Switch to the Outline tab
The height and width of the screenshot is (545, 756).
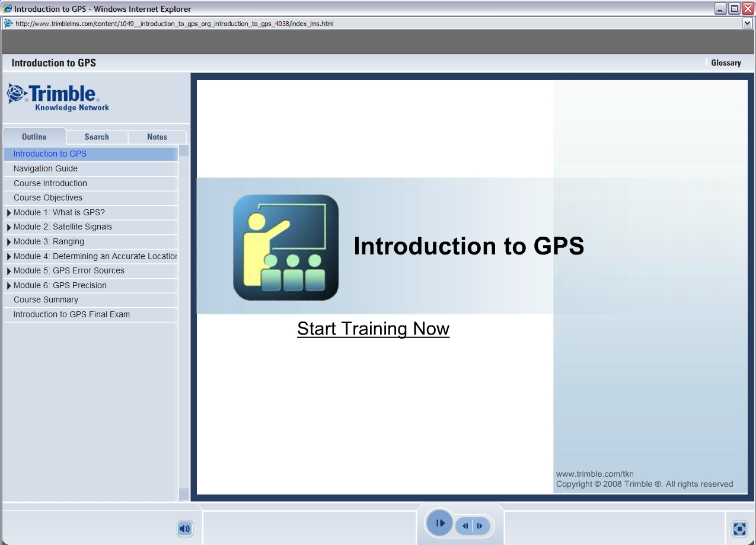click(34, 136)
